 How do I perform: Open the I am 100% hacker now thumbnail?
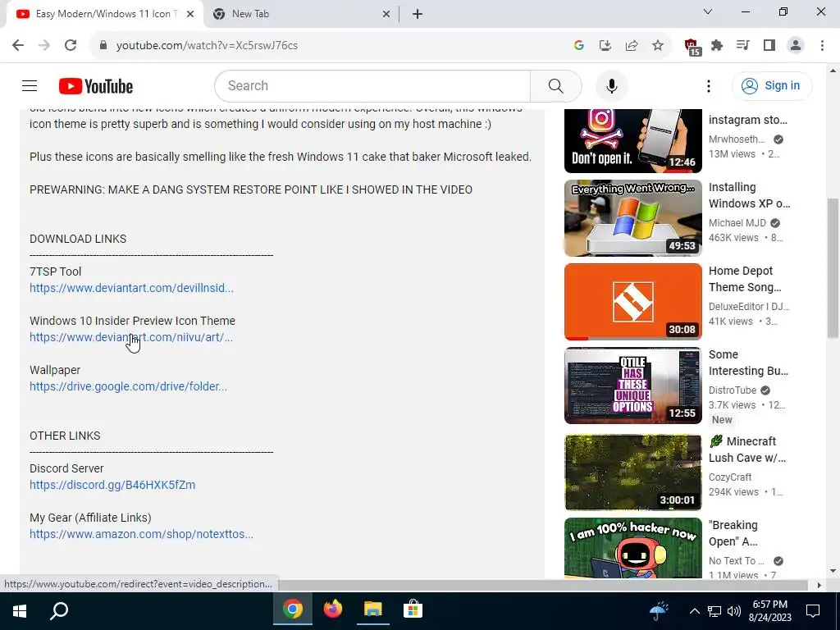pyautogui.click(x=632, y=548)
